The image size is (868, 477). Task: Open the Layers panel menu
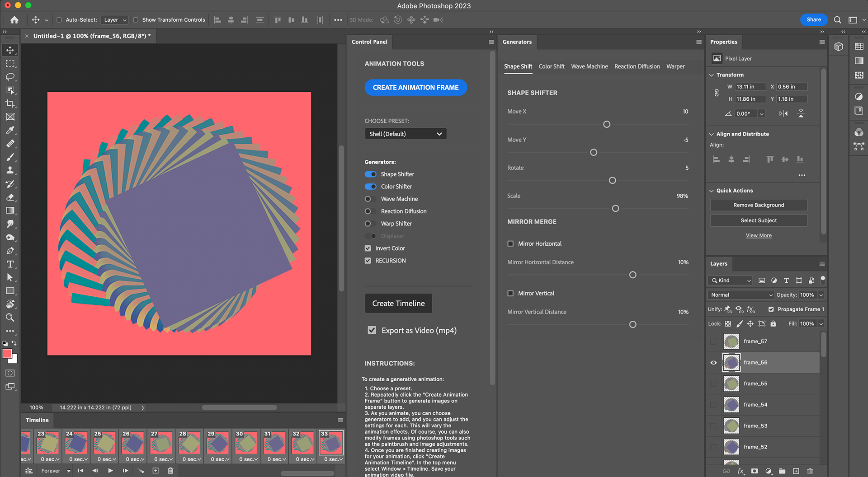(822, 264)
